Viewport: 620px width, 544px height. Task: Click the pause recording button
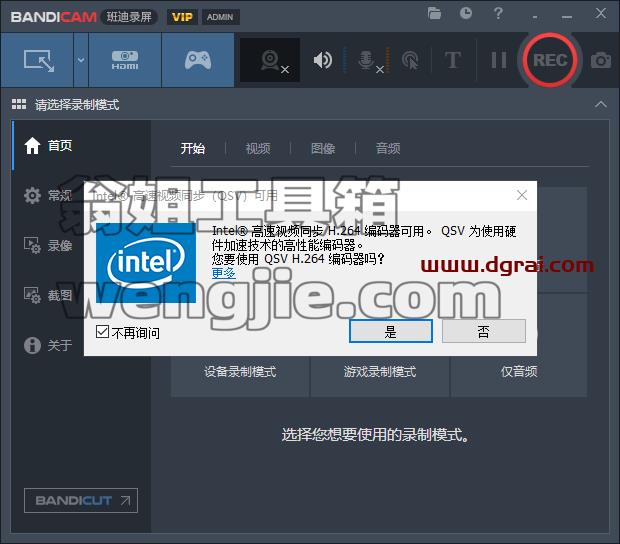499,60
